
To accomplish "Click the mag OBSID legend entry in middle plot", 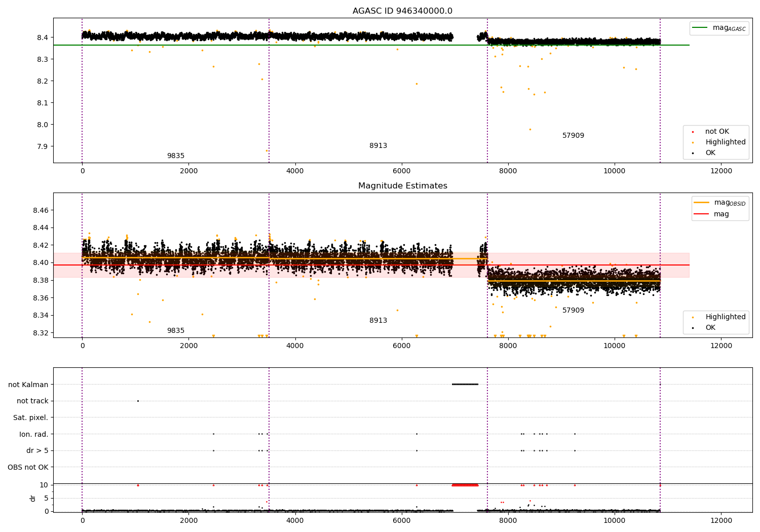I will pos(719,203).
